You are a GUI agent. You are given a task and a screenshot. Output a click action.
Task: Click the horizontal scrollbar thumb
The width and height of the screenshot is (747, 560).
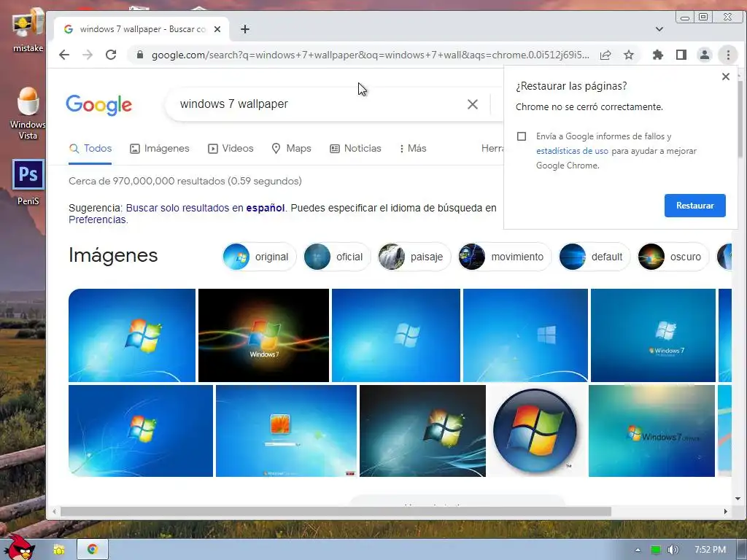point(336,511)
